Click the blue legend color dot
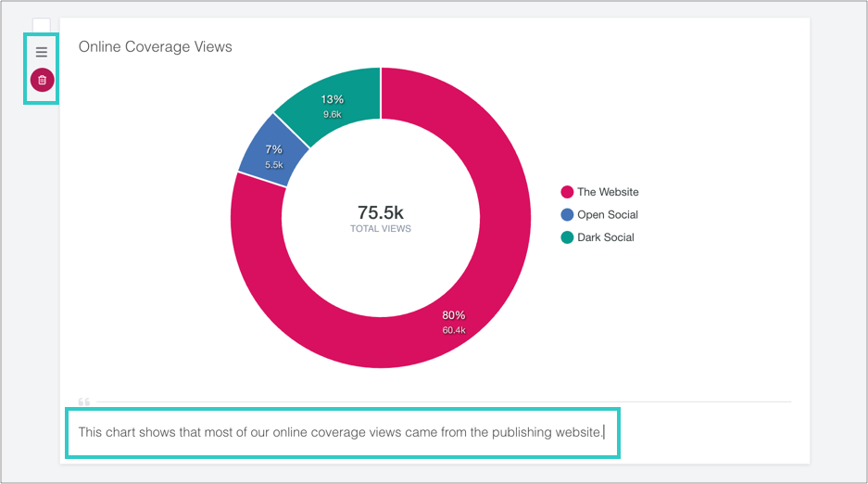This screenshot has width=868, height=484. click(x=567, y=215)
